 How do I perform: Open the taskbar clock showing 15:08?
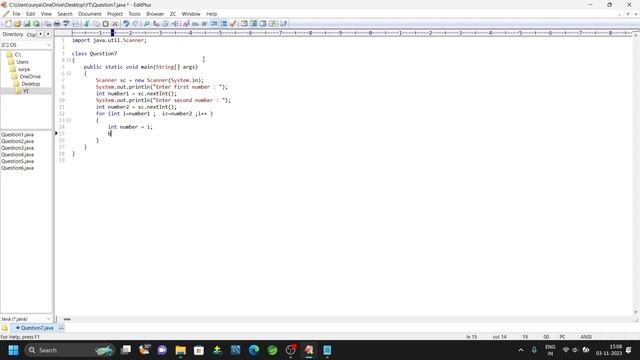click(x=609, y=350)
